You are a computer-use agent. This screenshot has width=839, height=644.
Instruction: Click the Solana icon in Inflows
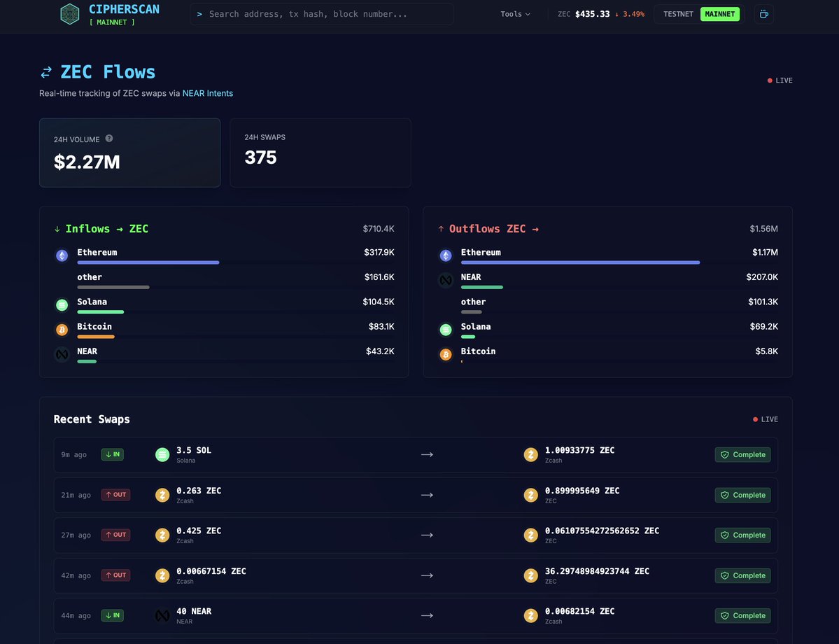(x=62, y=305)
